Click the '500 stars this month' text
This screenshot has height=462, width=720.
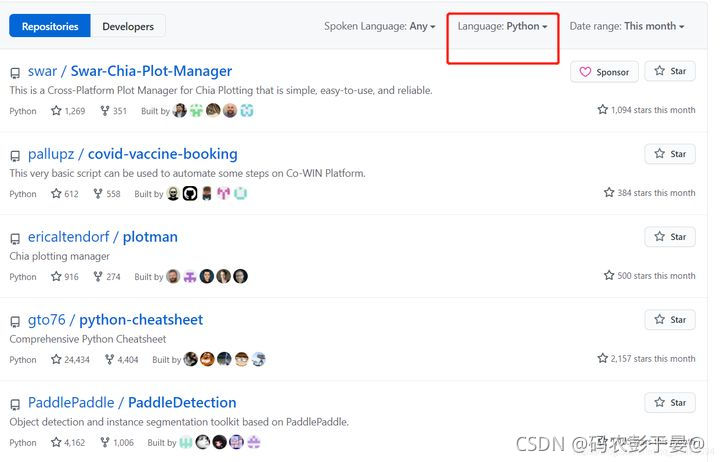click(x=650, y=276)
